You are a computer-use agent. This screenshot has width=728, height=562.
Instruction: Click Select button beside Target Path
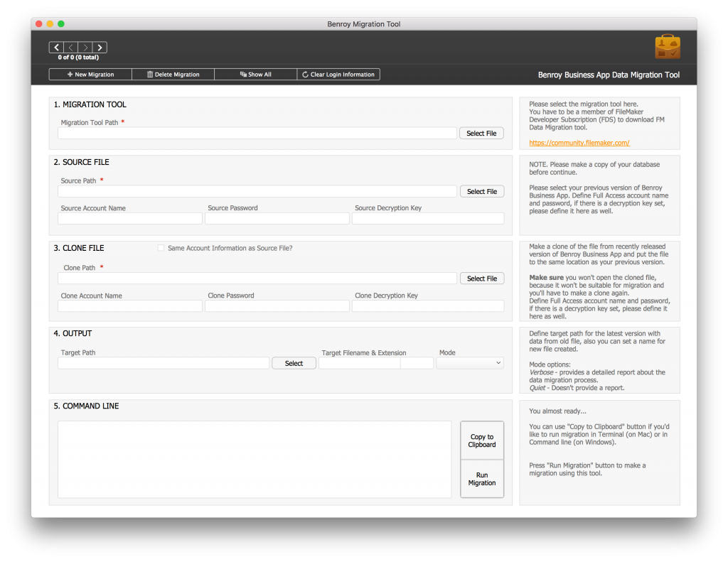(294, 363)
